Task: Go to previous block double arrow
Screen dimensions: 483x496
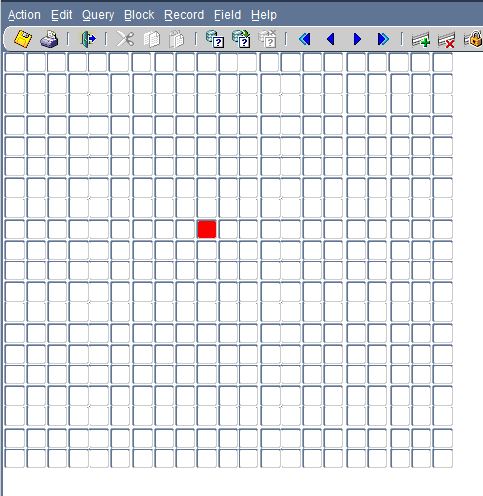Action: pos(305,39)
